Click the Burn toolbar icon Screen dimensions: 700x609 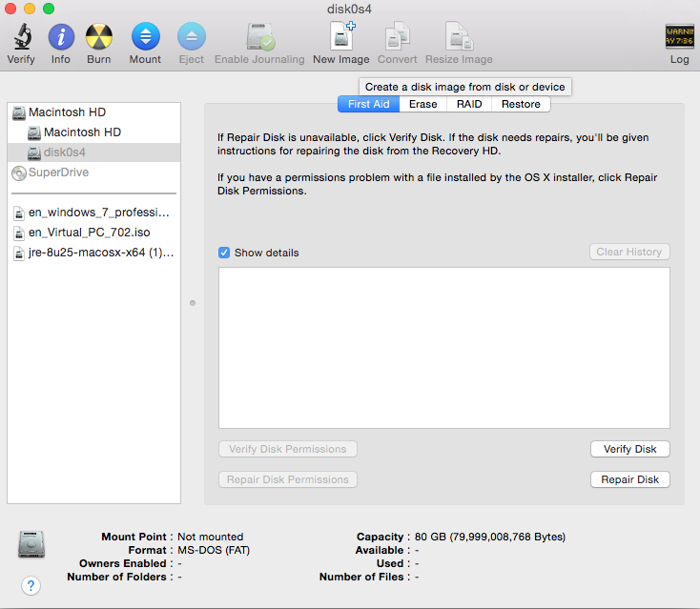click(x=99, y=36)
